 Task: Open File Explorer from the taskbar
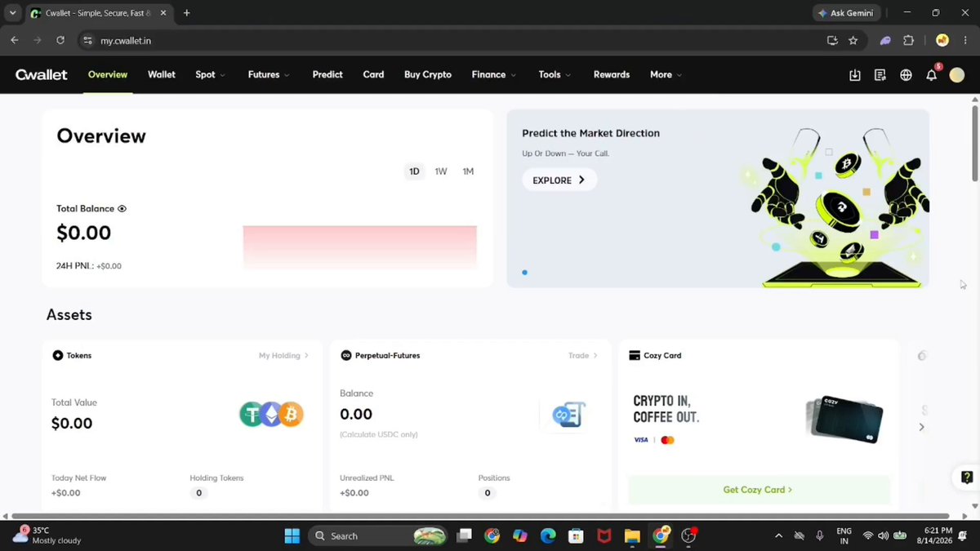pos(632,535)
